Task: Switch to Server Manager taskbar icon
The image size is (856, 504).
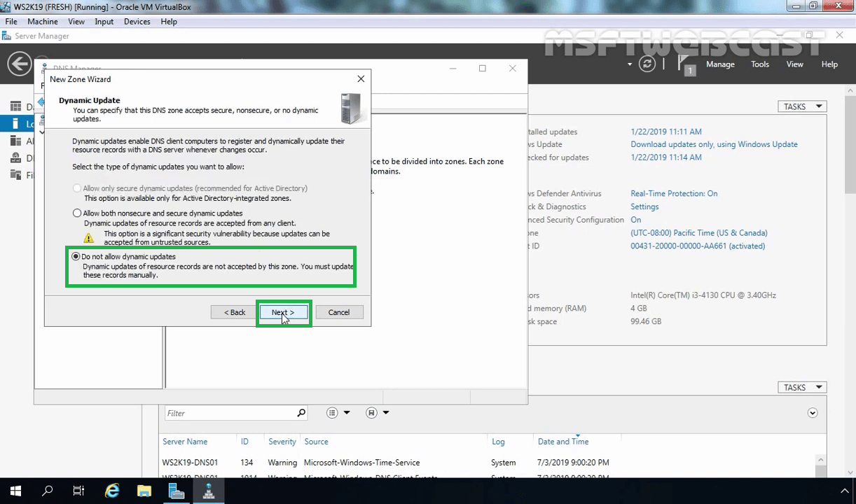Action: [177, 491]
